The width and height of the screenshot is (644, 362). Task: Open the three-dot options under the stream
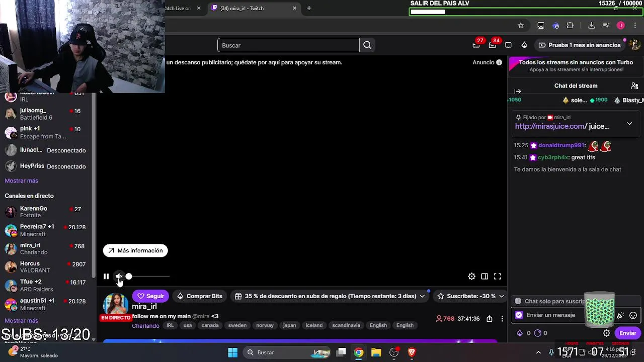click(502, 319)
